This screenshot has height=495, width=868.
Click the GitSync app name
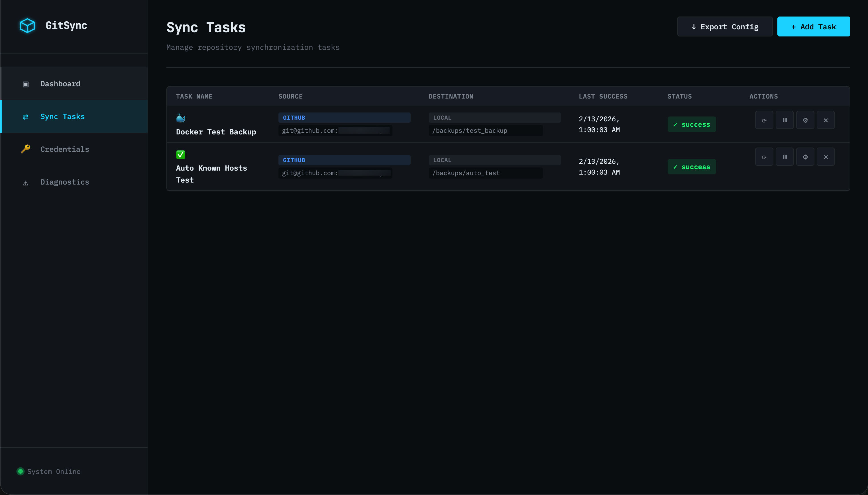click(66, 26)
